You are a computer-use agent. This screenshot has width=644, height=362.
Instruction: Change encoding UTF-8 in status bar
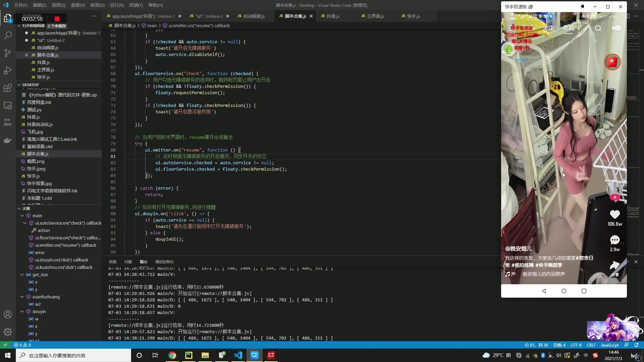(x=576, y=345)
